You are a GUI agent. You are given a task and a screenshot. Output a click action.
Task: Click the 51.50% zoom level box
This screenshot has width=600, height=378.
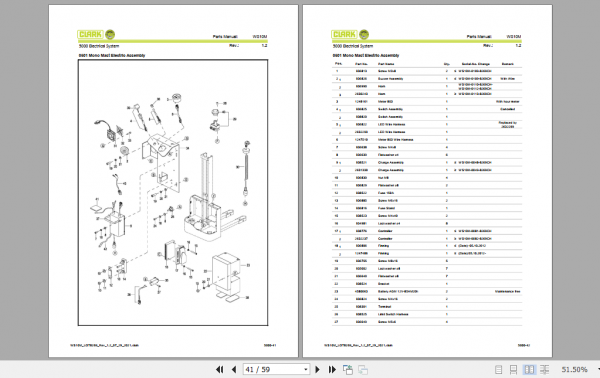[574, 370]
